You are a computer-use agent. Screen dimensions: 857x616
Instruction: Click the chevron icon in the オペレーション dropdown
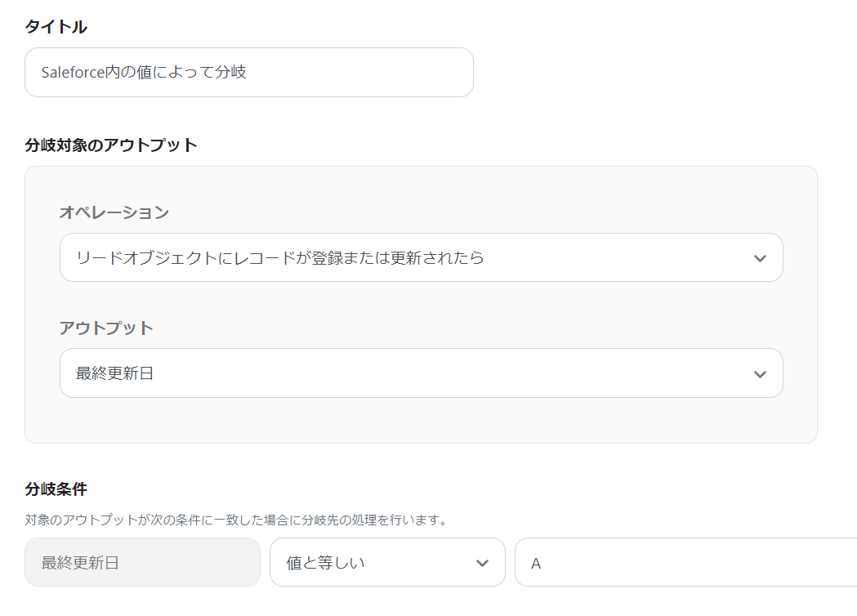[760, 258]
